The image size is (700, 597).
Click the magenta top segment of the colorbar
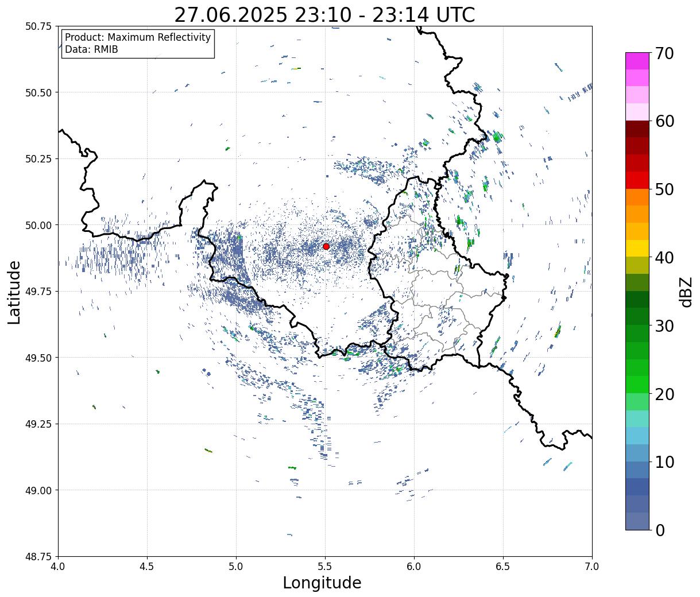(x=637, y=61)
